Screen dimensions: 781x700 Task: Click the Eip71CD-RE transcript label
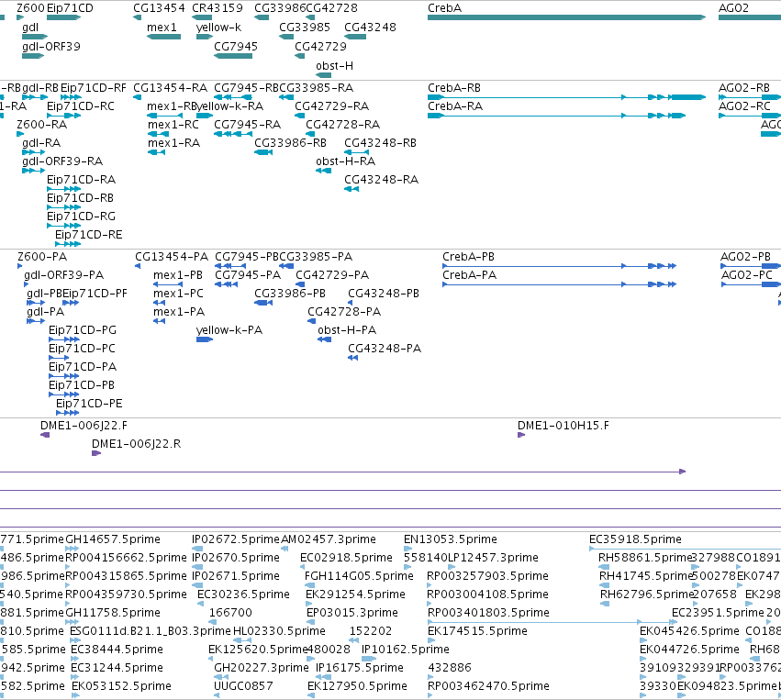(x=88, y=235)
